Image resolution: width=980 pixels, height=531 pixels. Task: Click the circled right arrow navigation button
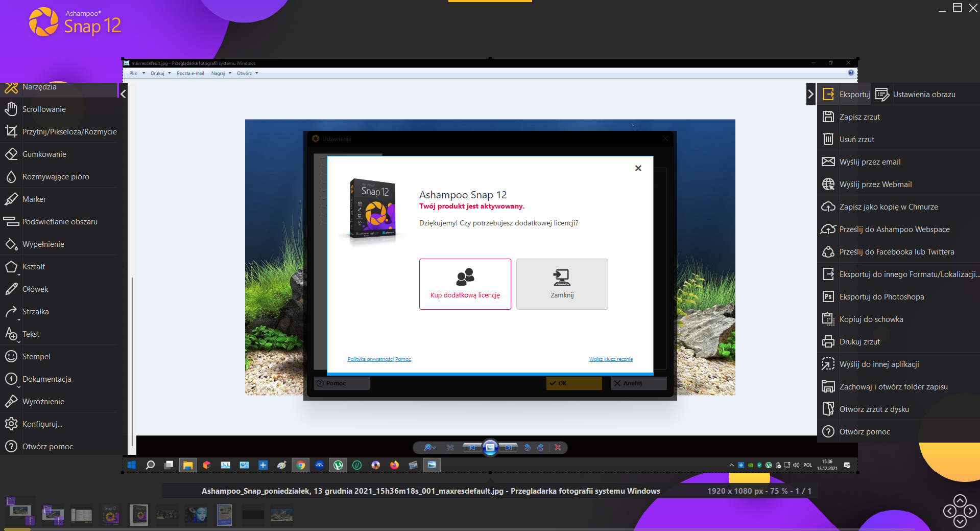971,511
